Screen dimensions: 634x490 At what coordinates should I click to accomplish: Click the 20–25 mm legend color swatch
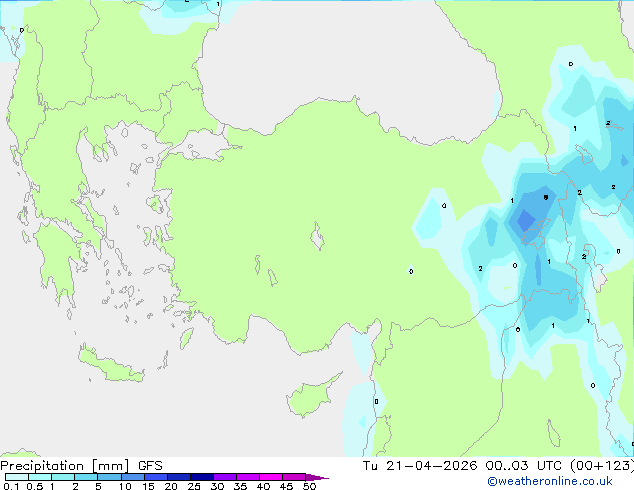[179, 477]
